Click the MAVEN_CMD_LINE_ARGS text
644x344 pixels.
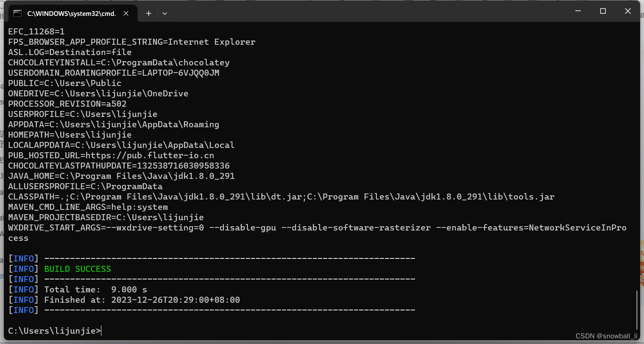coord(88,207)
